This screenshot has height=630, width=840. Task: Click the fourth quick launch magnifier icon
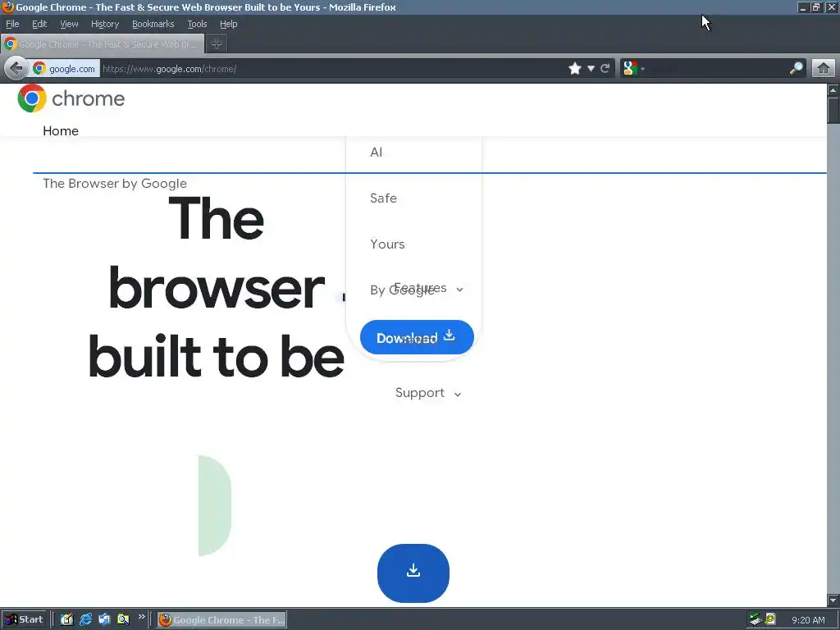[x=123, y=619]
